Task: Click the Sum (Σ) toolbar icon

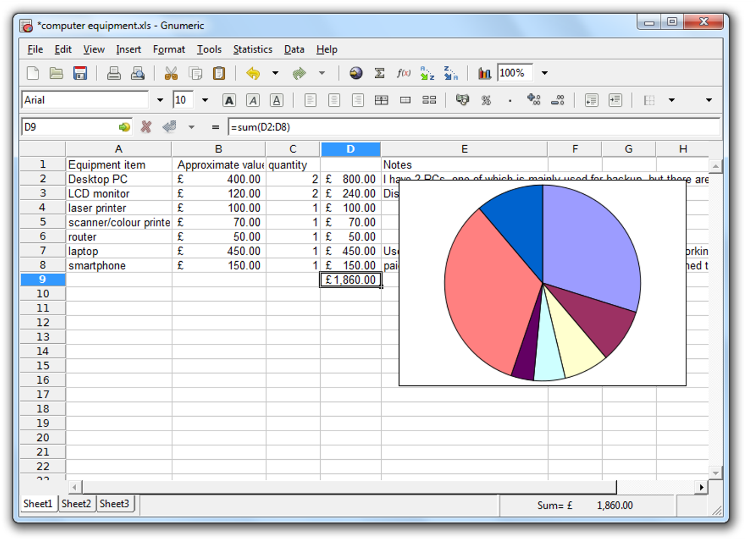Action: [380, 73]
